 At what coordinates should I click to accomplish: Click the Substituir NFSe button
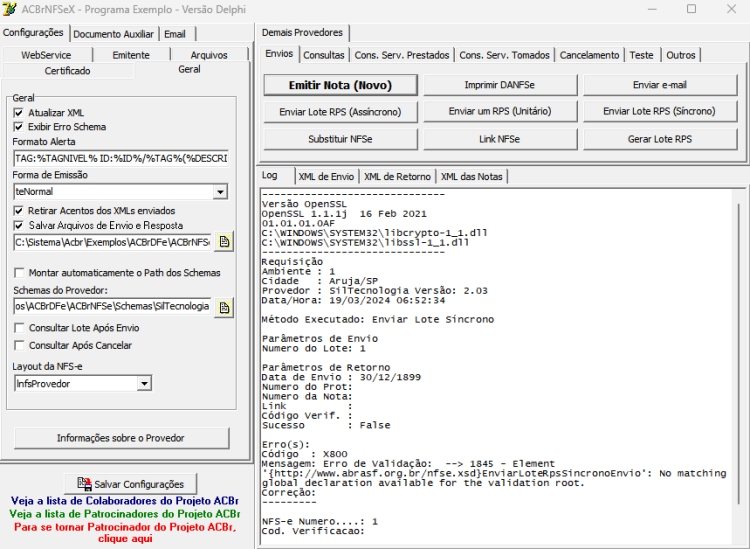click(341, 139)
